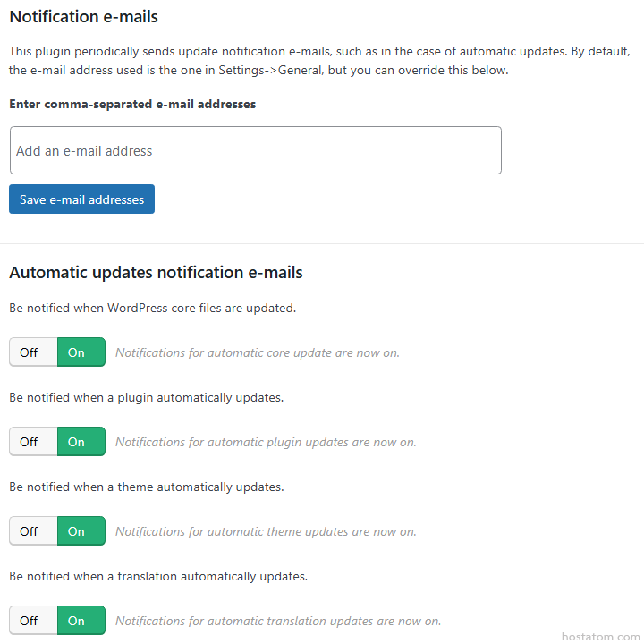Screen dimensions: 644x644
Task: Click the Add an e-mail address field
Action: [255, 150]
